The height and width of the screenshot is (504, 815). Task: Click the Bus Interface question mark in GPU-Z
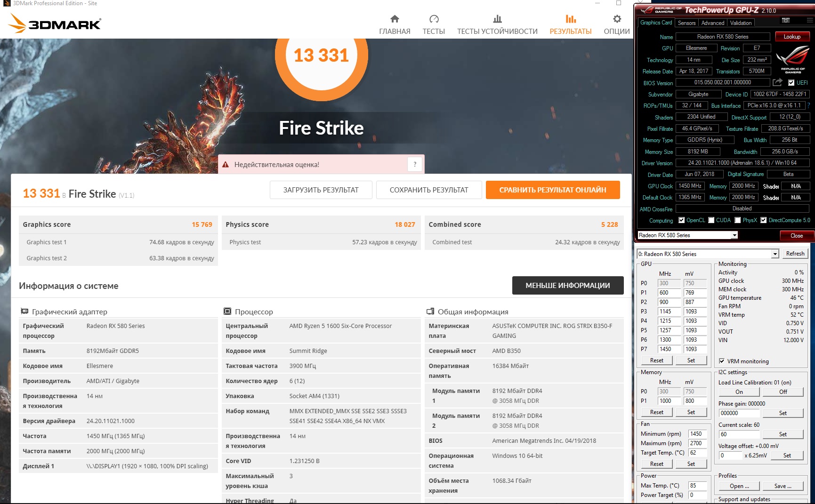pos(809,105)
